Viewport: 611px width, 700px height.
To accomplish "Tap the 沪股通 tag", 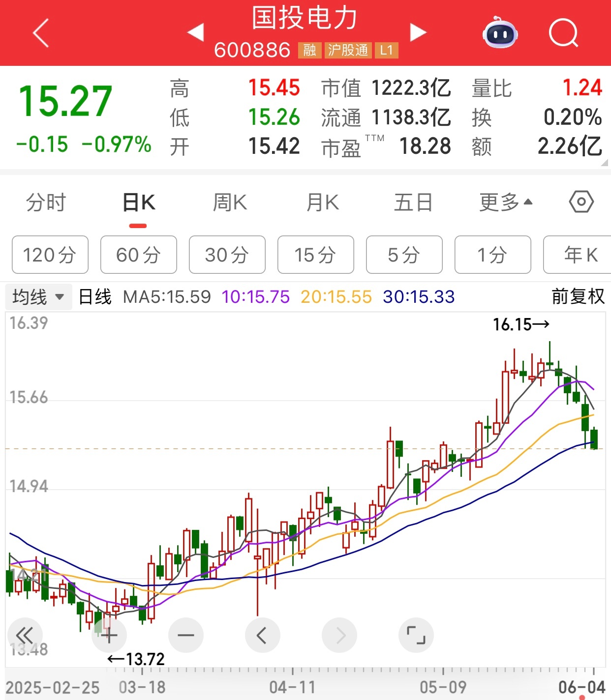I will pos(348,50).
